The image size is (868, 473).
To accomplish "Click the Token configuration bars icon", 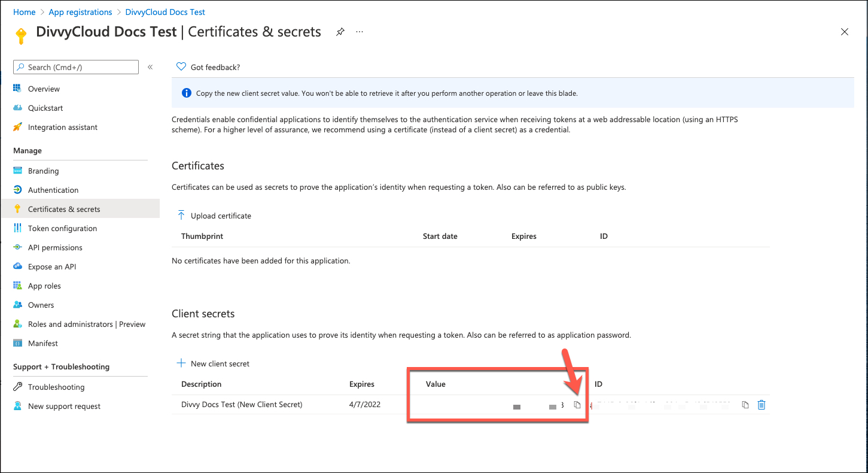I will tap(17, 228).
